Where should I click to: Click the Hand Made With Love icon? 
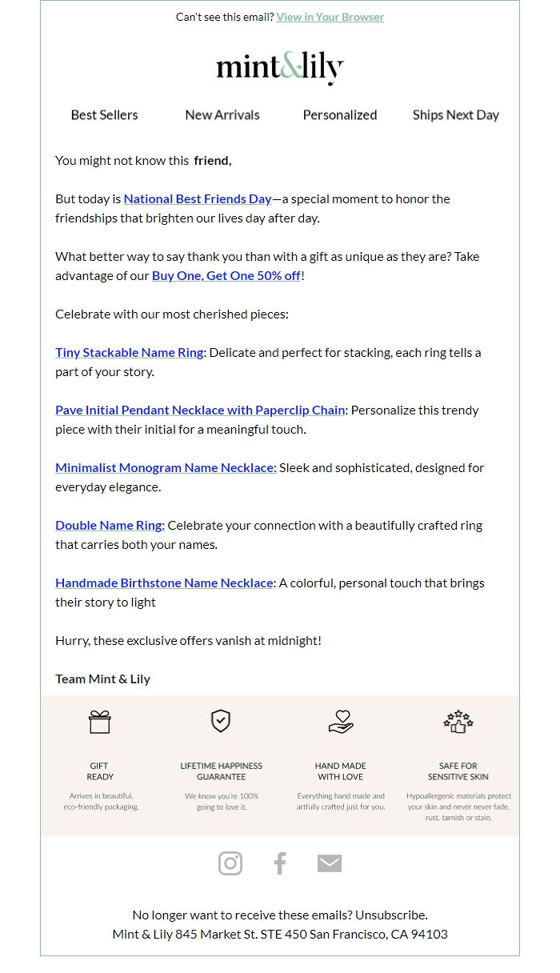point(340,723)
